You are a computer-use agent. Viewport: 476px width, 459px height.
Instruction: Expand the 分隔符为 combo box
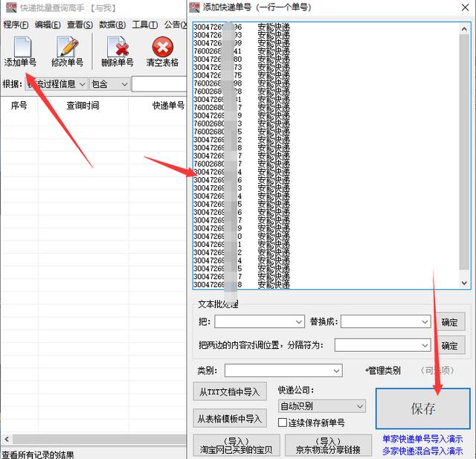425,345
